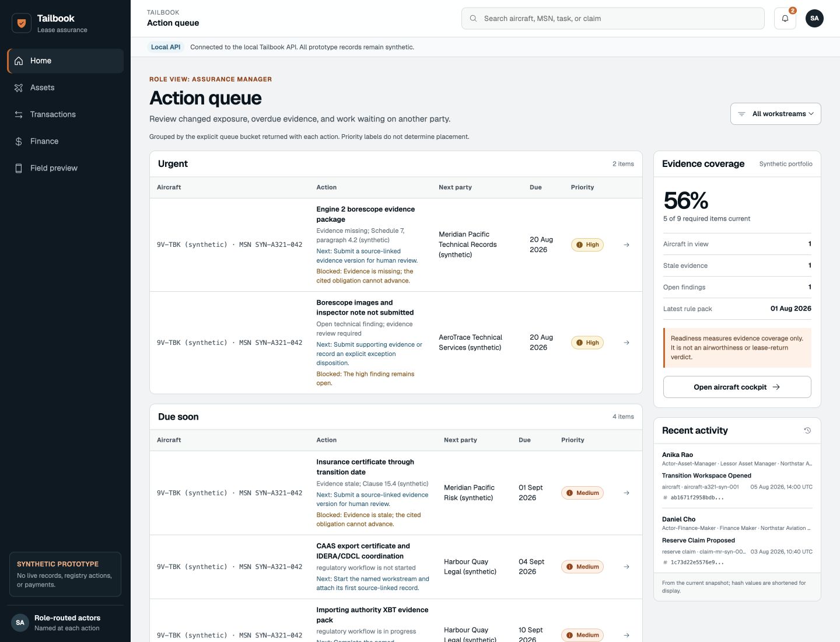
Task: Click the Transactions swap icon in sidebar
Action: click(19, 114)
